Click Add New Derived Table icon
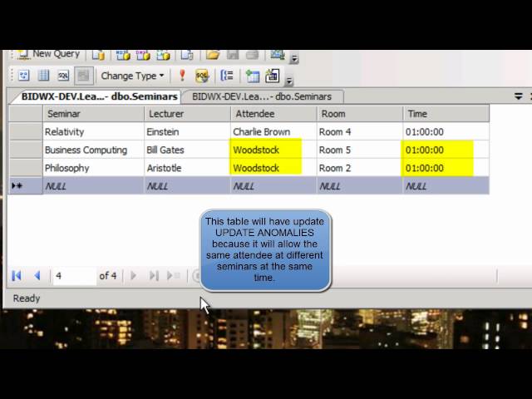The width and height of the screenshot is (532, 399). pos(272,76)
